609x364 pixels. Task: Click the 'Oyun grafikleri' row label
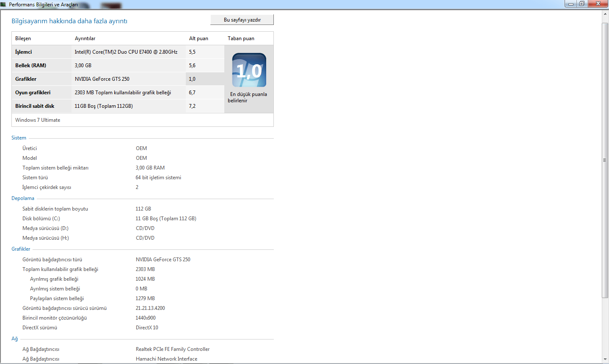coord(33,93)
